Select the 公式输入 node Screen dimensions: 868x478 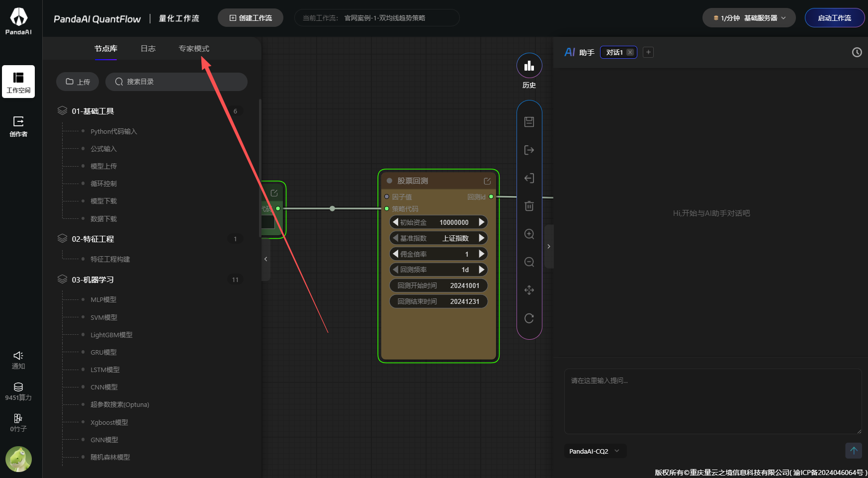103,149
